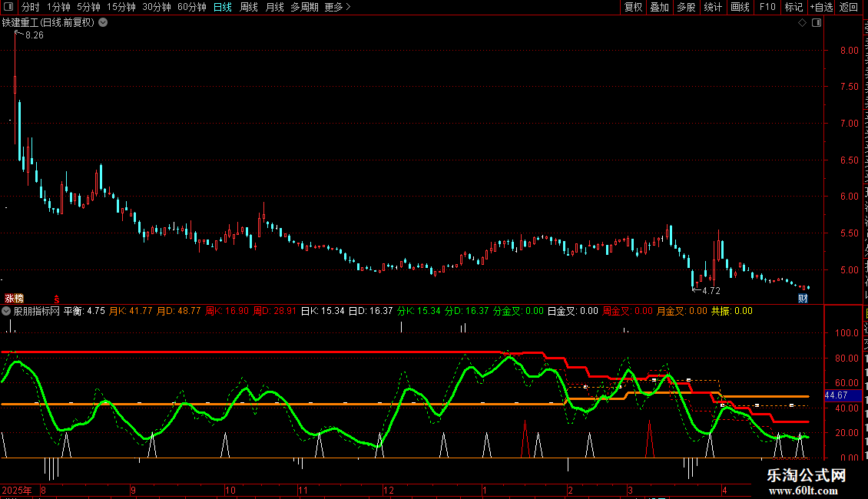Image resolution: width=868 pixels, height=499 pixels.
Task: Click month 12 on the time axis
Action: [389, 491]
